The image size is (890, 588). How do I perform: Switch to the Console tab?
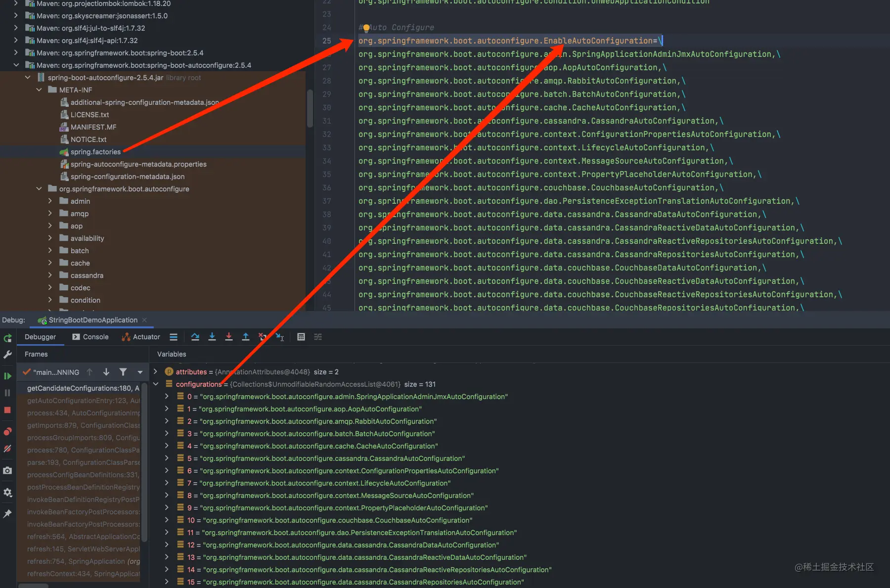tap(90, 337)
